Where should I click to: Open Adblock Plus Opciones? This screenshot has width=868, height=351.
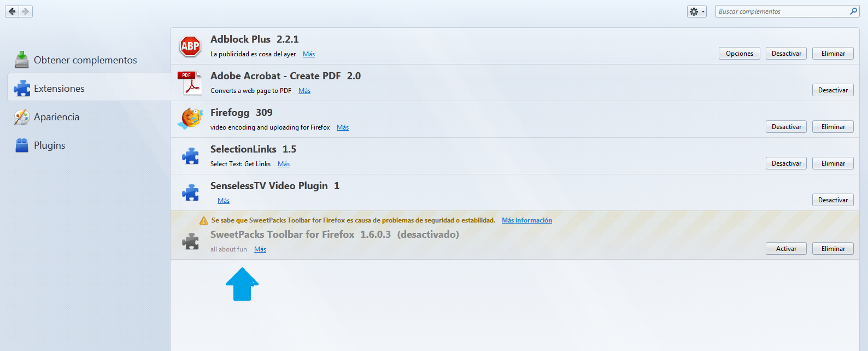point(739,54)
